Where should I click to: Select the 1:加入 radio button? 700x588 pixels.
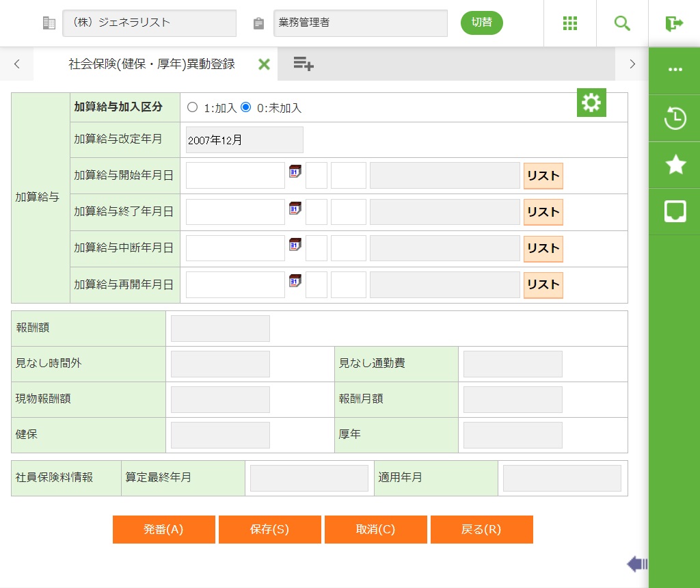coord(192,107)
